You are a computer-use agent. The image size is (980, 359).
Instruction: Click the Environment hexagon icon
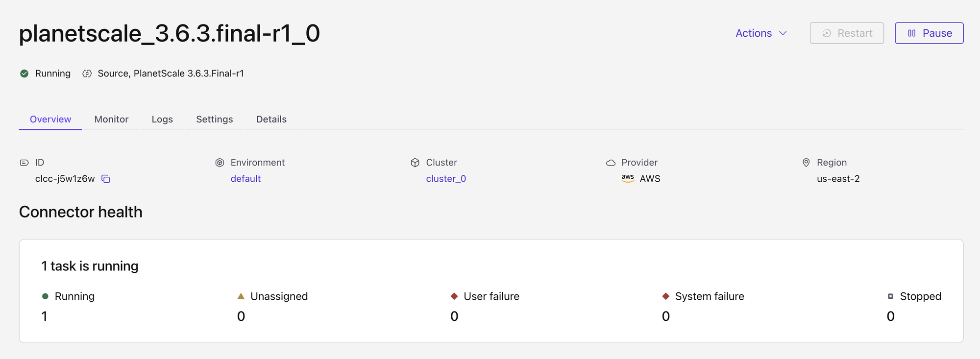click(x=220, y=163)
